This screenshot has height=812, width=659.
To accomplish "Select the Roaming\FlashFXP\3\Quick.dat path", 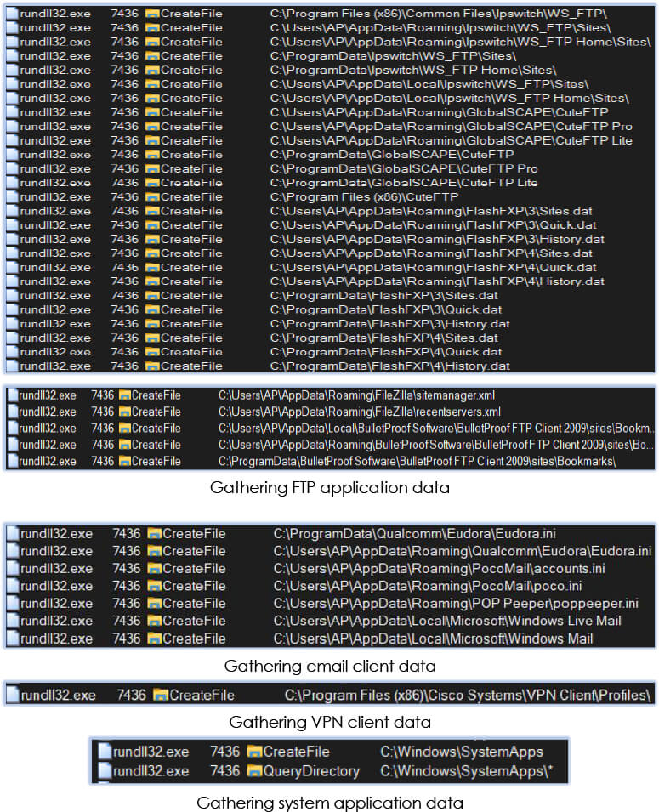I will point(433,225).
